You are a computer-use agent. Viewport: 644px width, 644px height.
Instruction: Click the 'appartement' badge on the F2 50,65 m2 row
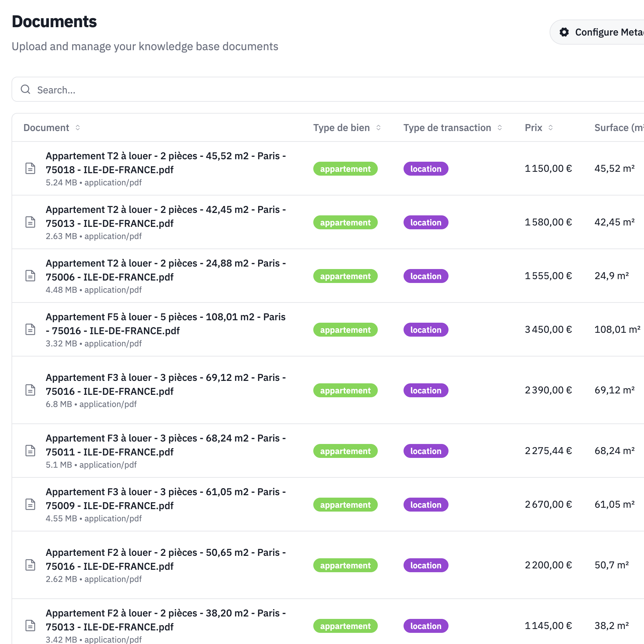[x=345, y=565]
